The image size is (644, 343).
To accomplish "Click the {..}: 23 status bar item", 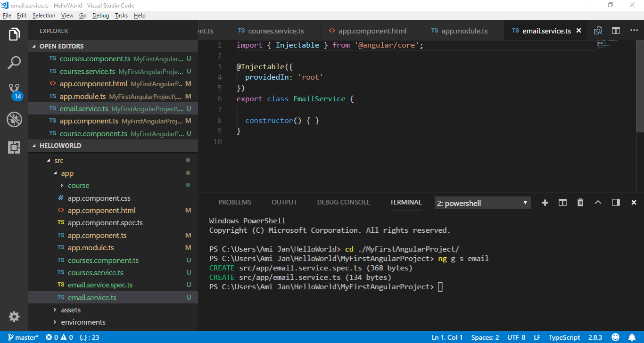I will point(90,337).
